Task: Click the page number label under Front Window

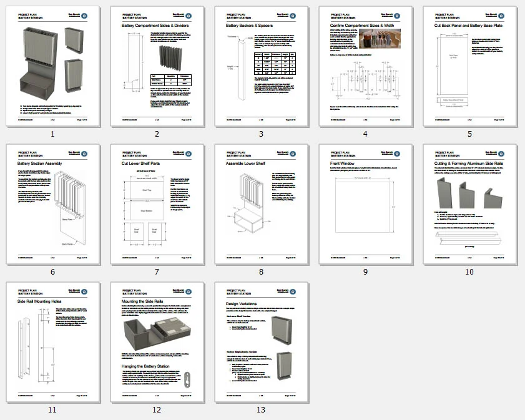Action: [366, 271]
